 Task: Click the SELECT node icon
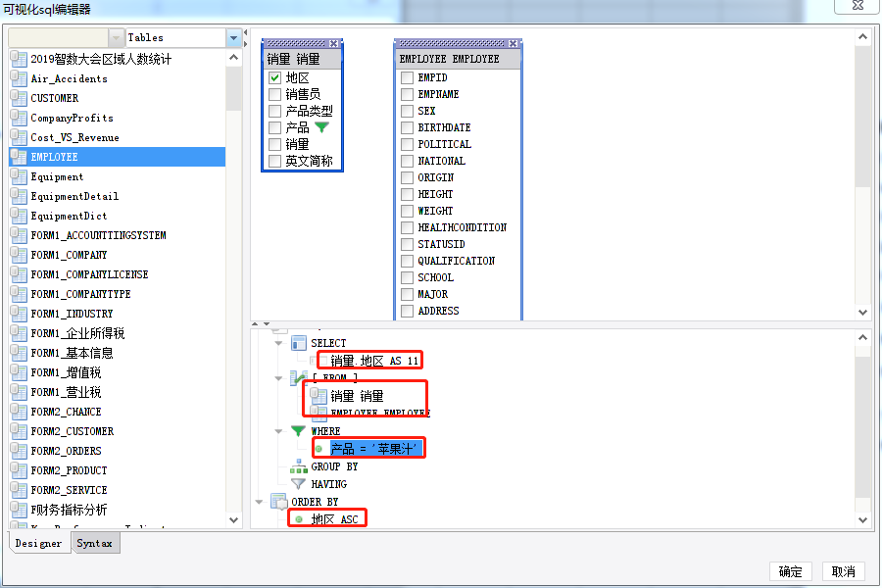coord(299,343)
